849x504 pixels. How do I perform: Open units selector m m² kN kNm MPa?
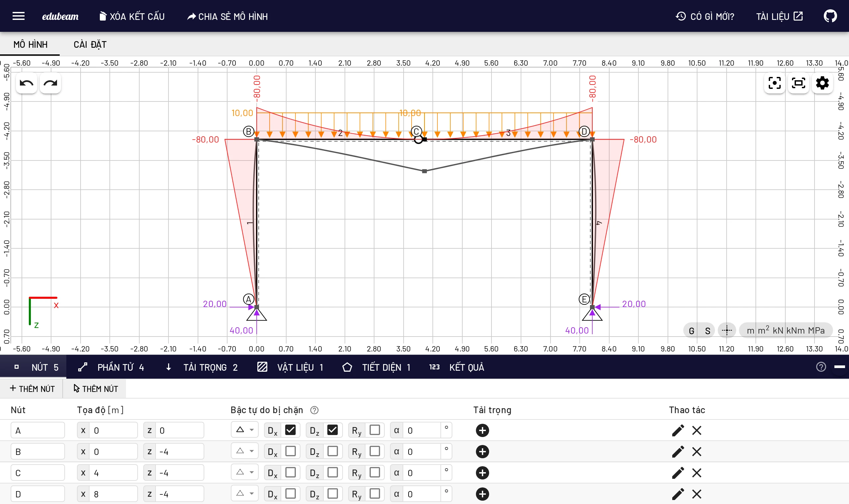coord(786,330)
